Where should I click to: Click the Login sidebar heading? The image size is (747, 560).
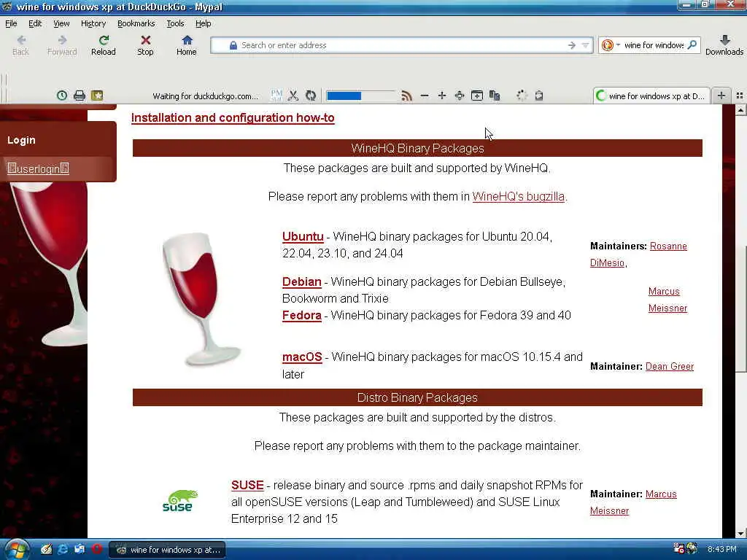[x=21, y=140]
